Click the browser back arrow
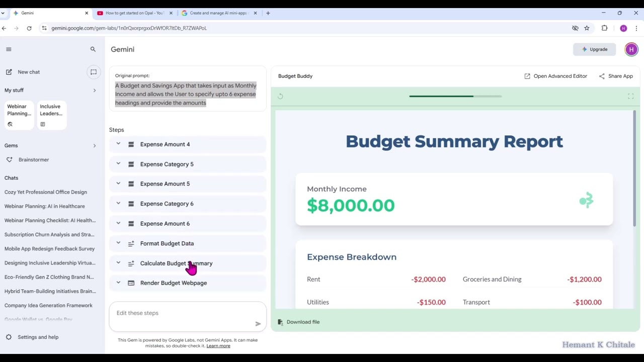The height and width of the screenshot is (362, 644). 4,28
